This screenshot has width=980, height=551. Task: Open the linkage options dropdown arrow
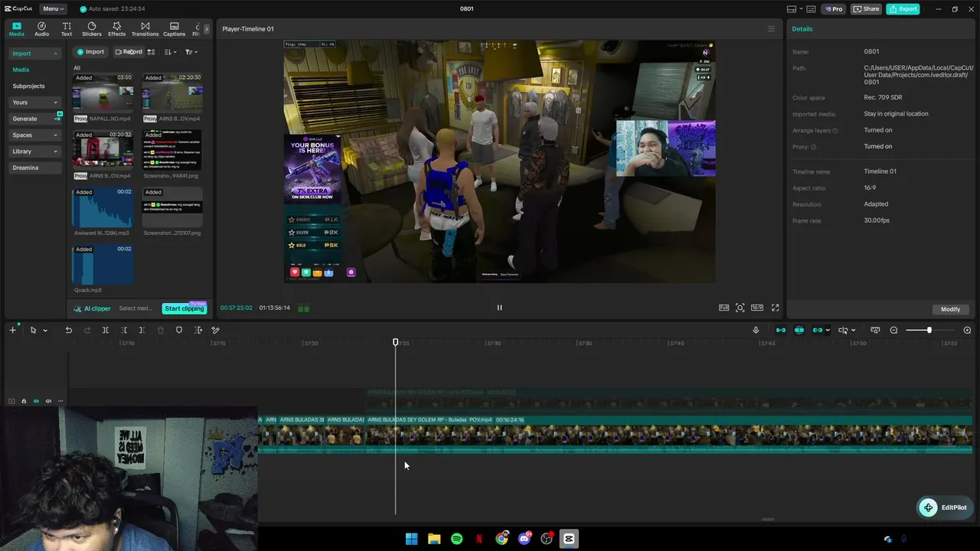point(828,331)
